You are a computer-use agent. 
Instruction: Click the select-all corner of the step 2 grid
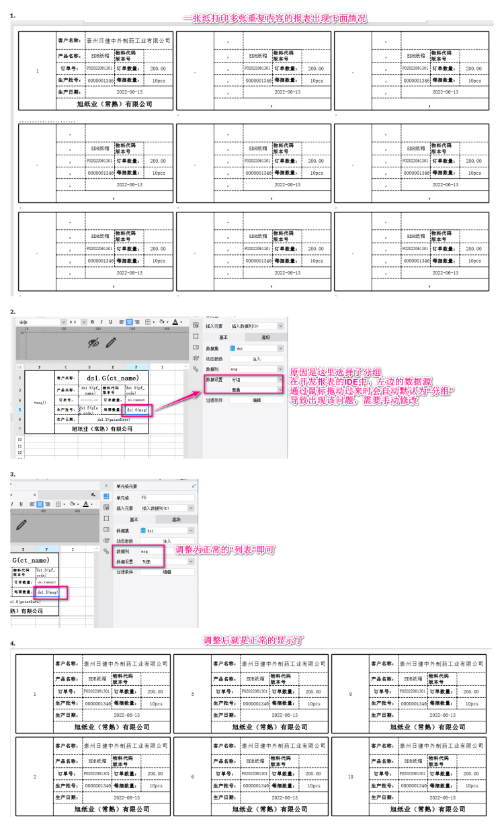pos(19,367)
